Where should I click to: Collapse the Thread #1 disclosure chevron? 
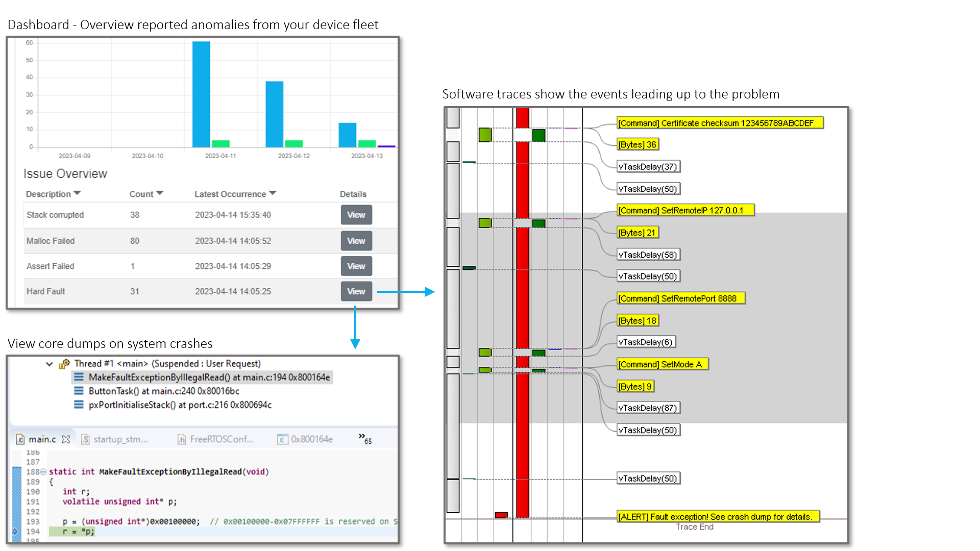pos(48,364)
